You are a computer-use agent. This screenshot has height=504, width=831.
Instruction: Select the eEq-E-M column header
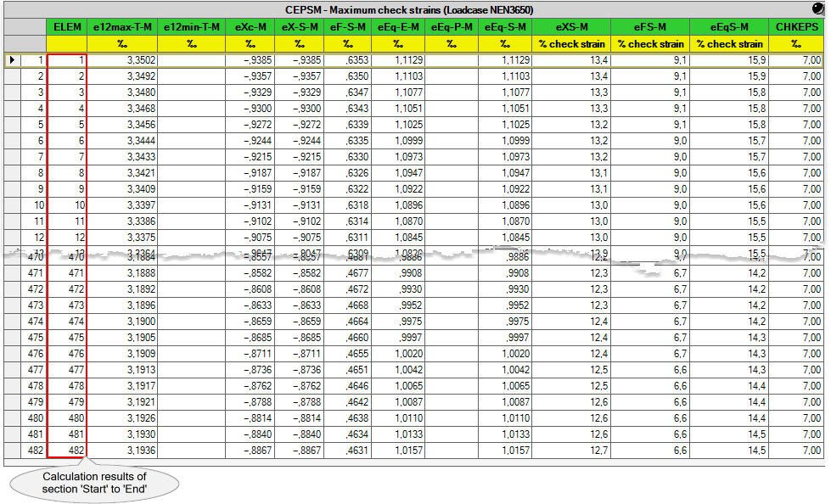click(398, 27)
